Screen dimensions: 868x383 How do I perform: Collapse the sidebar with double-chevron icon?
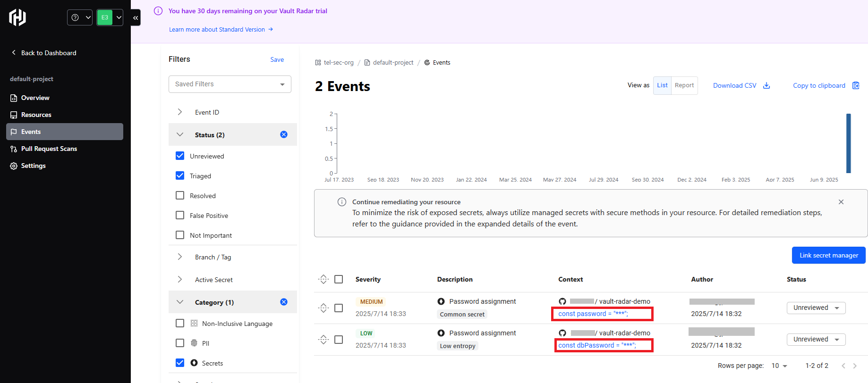[136, 17]
